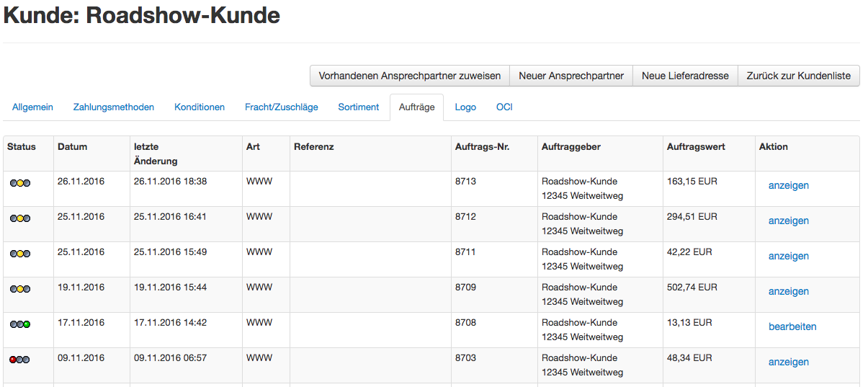868x387 pixels.
Task: Add a Neue Lieferadresse
Action: point(685,76)
